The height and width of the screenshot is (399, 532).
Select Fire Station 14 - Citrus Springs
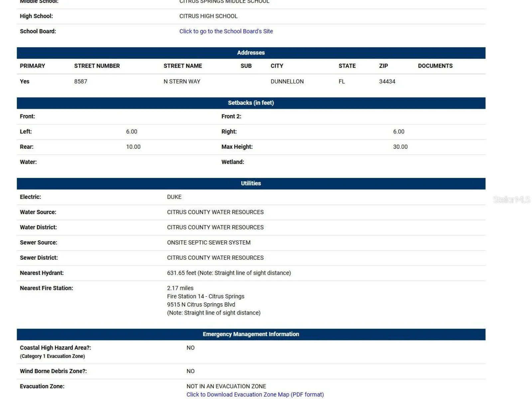tap(205, 297)
